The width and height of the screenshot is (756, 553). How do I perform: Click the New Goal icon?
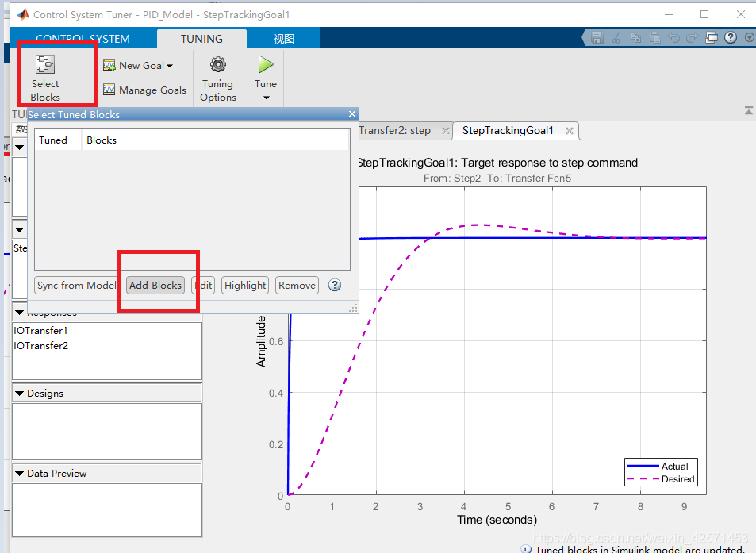click(x=109, y=65)
